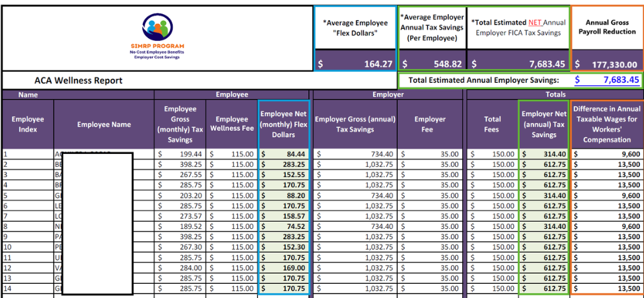This screenshot has width=644, height=298.
Task: Select the Employee Wellness Fee column header
Action: coord(231,124)
